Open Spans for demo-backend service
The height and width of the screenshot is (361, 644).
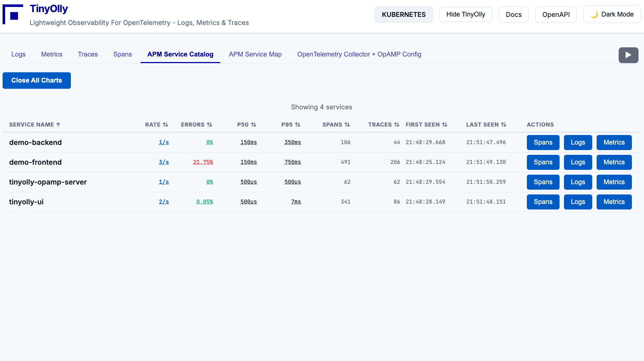(x=543, y=142)
